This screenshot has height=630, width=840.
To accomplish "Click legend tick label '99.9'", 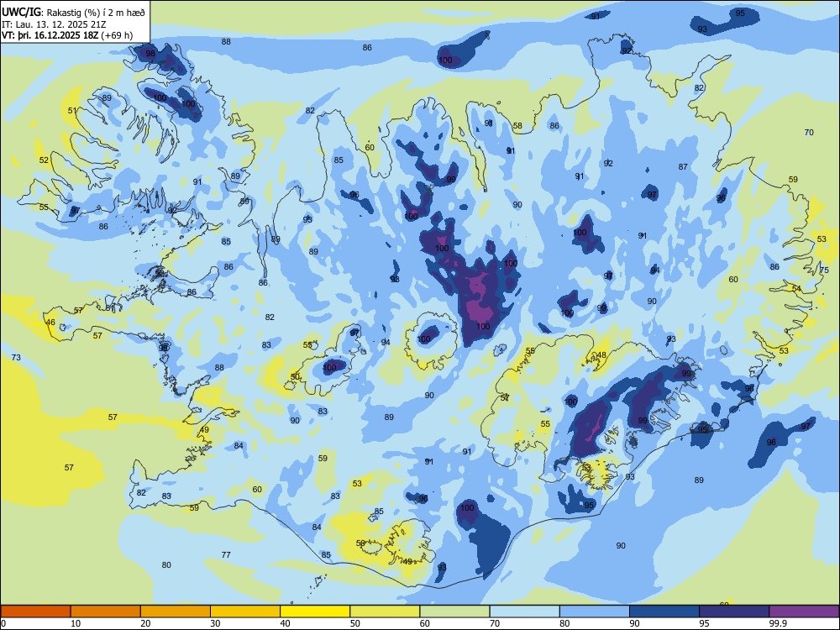I will [777, 623].
